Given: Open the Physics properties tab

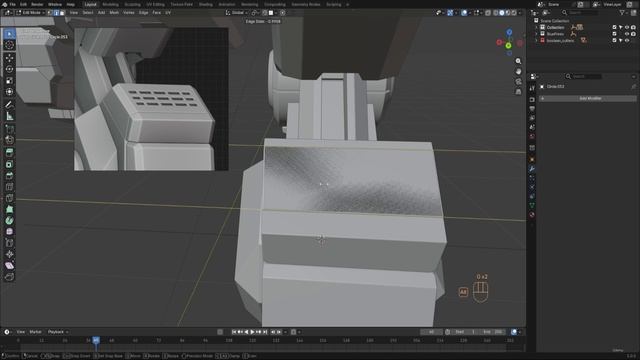Looking at the screenshot, I should (x=532, y=187).
